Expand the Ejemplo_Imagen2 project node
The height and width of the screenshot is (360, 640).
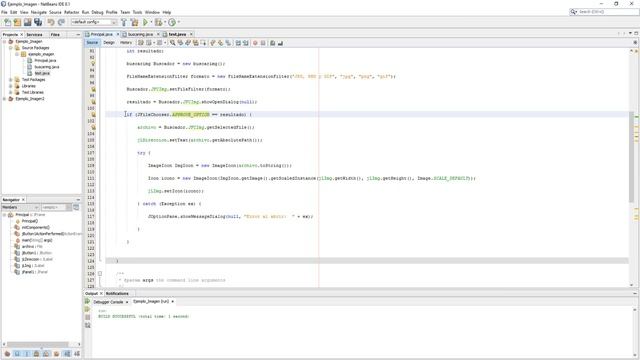click(4, 99)
